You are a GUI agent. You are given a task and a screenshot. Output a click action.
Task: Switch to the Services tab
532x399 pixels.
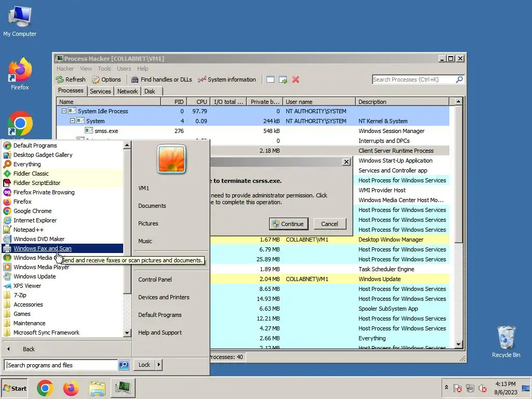[100, 91]
